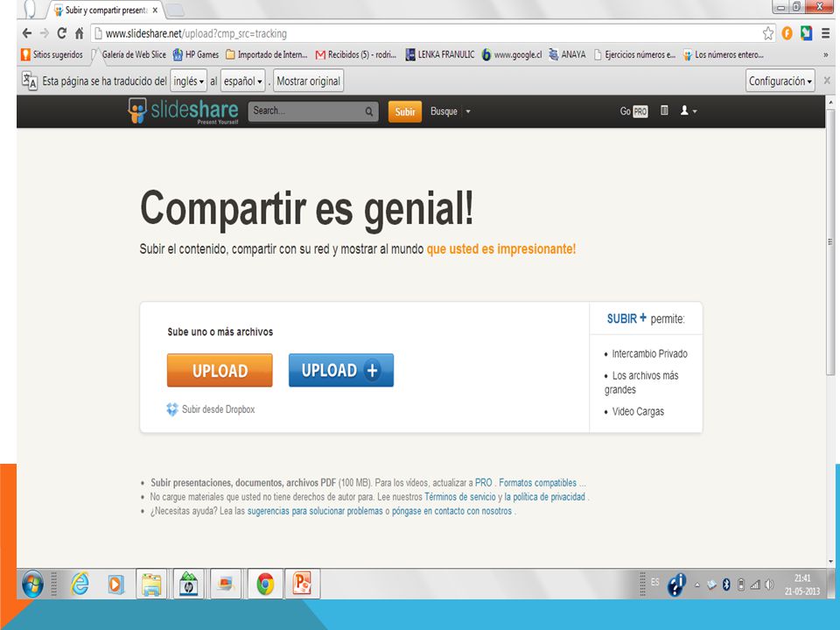Open the SlideShare user profile icon menu
The height and width of the screenshot is (630, 840).
[688, 111]
